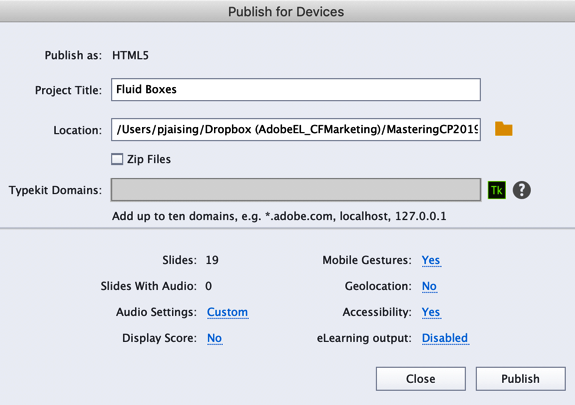The height and width of the screenshot is (405, 575).
Task: Open the Custom Audio Settings link
Action: 227,312
